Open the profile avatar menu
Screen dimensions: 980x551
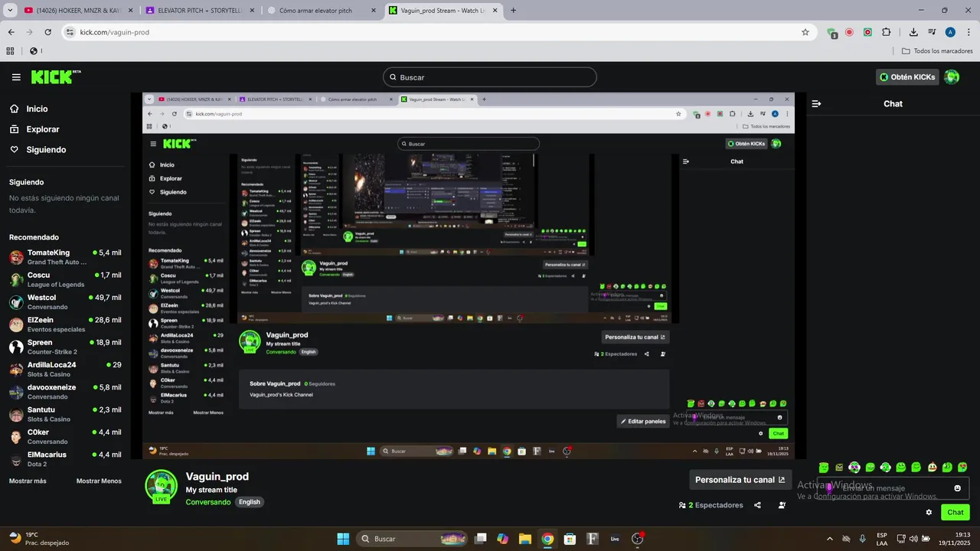(x=952, y=77)
